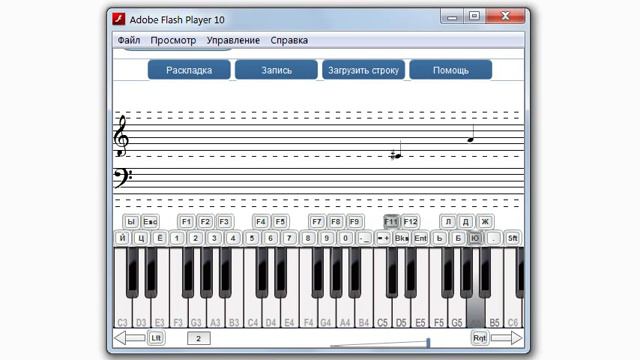Image resolution: width=640 pixels, height=360 pixels.
Task: Click the Rgt key label
Action: (x=480, y=338)
